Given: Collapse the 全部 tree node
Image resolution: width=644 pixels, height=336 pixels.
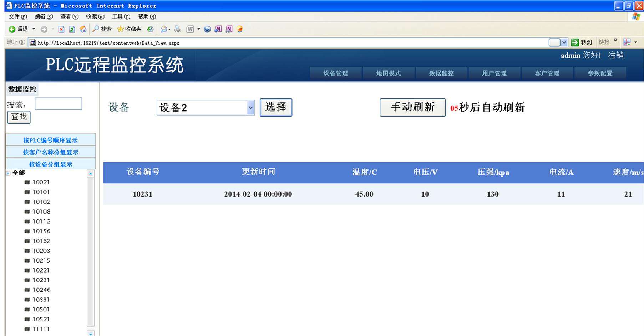Looking at the screenshot, I should (x=8, y=173).
